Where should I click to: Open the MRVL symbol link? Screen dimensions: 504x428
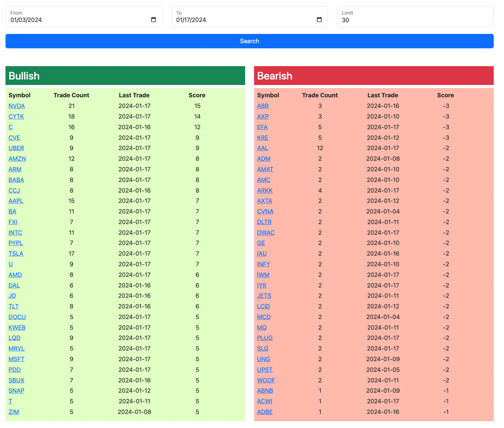(16, 348)
